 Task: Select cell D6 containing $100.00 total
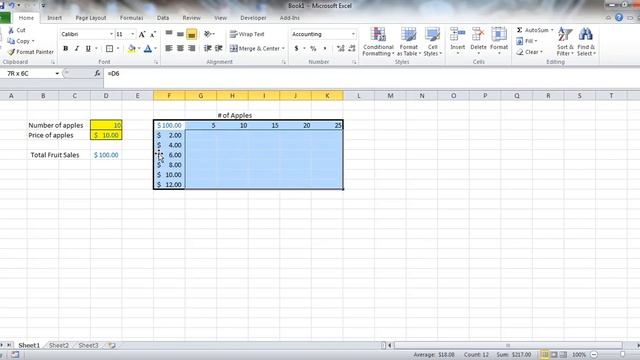pyautogui.click(x=106, y=155)
